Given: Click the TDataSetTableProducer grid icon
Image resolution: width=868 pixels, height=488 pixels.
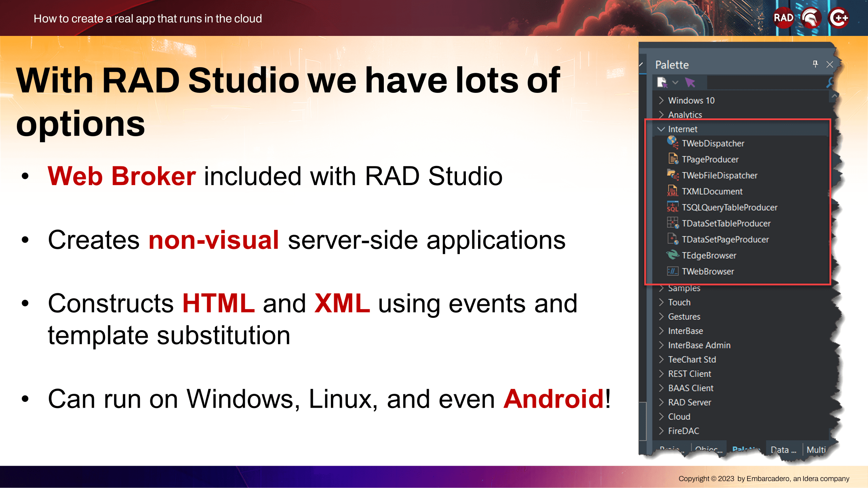Looking at the screenshot, I should point(673,223).
